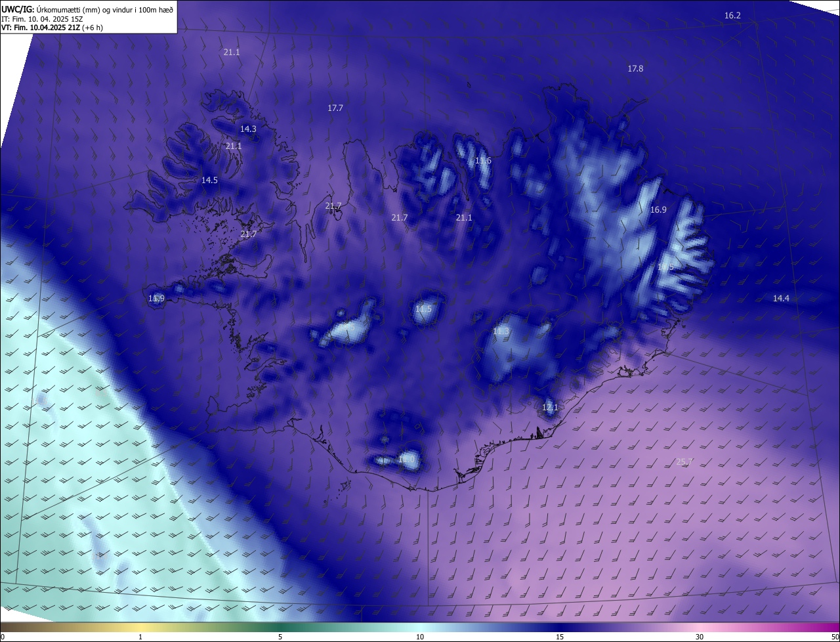Click the 12.1 value on the map

point(550,407)
